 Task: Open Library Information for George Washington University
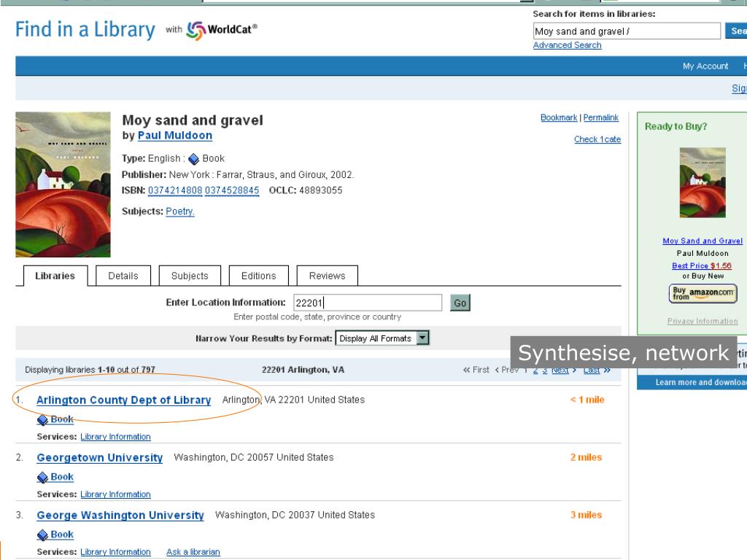click(115, 552)
